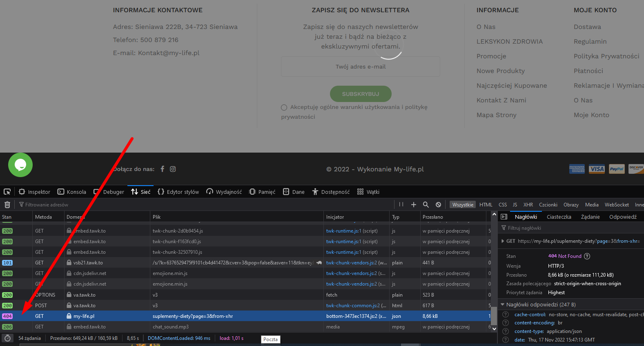Click the help icon beside cache-control header
This screenshot has height=346, width=644.
tap(506, 315)
